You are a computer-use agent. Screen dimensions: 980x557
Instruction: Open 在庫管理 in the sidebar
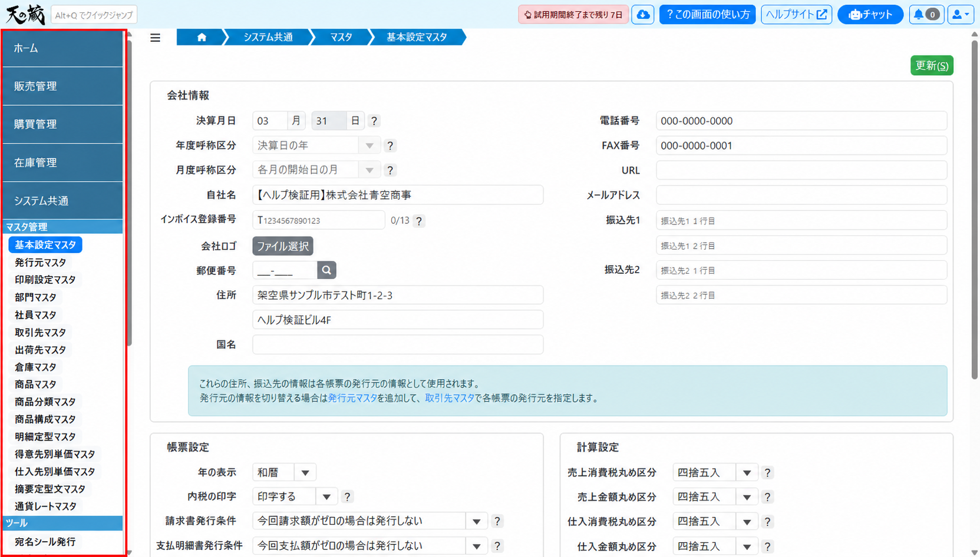pos(62,163)
